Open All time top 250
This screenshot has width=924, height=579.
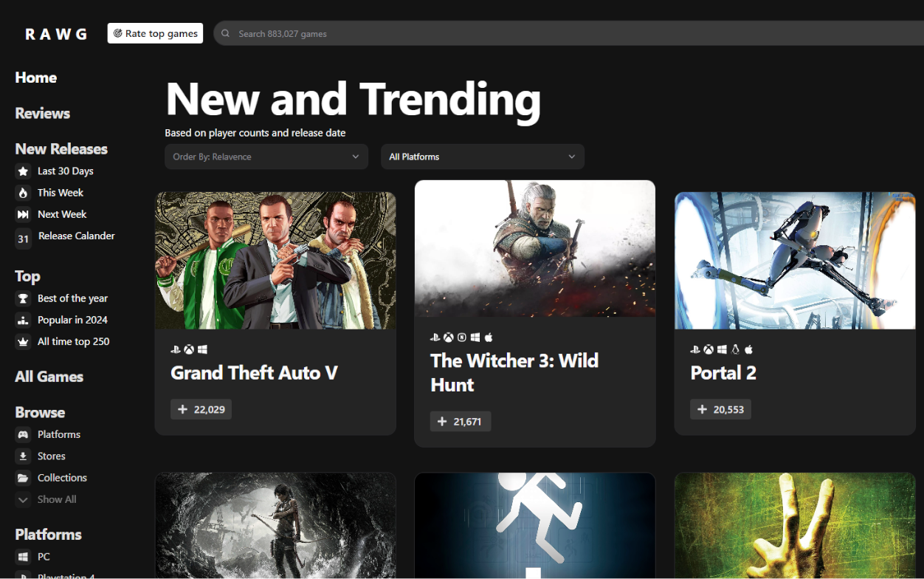click(x=73, y=341)
